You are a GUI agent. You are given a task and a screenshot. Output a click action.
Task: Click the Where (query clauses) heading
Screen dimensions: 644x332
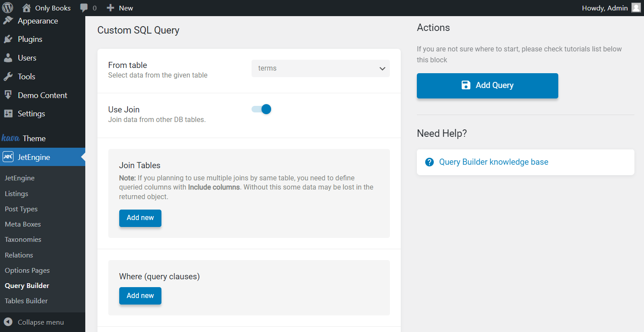pos(159,277)
